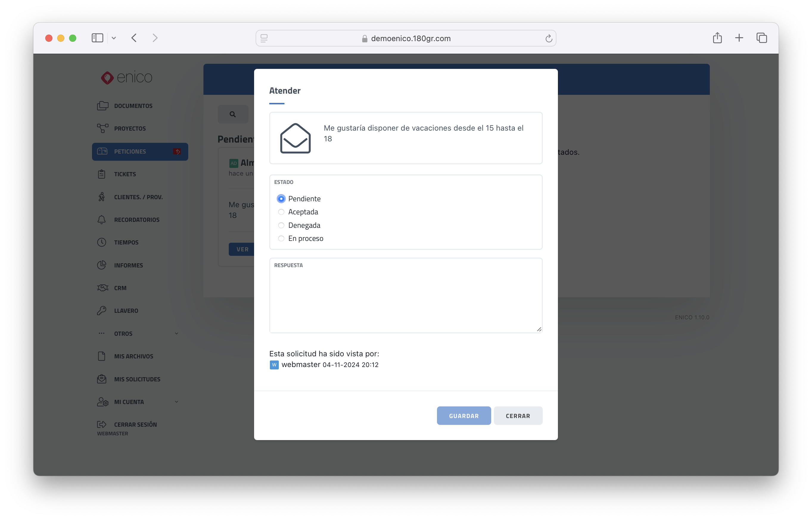The height and width of the screenshot is (520, 812).
Task: Click the Tiempos clock icon
Action: click(102, 242)
